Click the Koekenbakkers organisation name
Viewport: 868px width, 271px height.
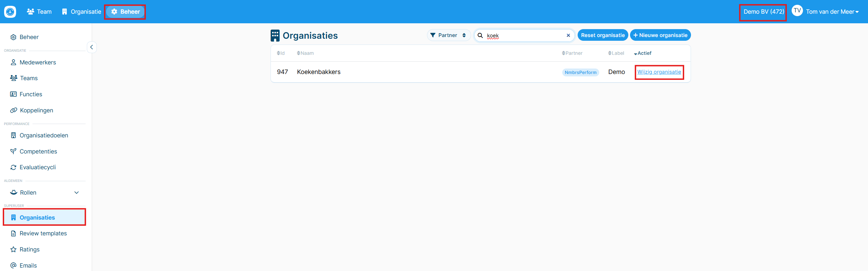click(x=319, y=72)
